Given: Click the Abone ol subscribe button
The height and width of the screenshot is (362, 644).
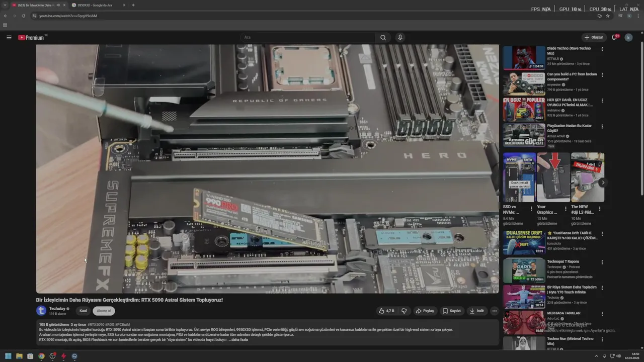Looking at the screenshot, I should (104, 311).
